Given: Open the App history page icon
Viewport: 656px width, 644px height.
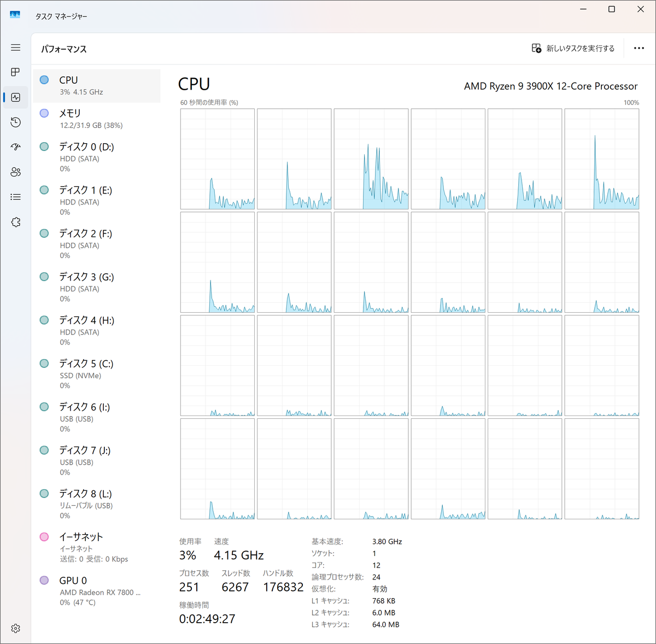Looking at the screenshot, I should (15, 122).
